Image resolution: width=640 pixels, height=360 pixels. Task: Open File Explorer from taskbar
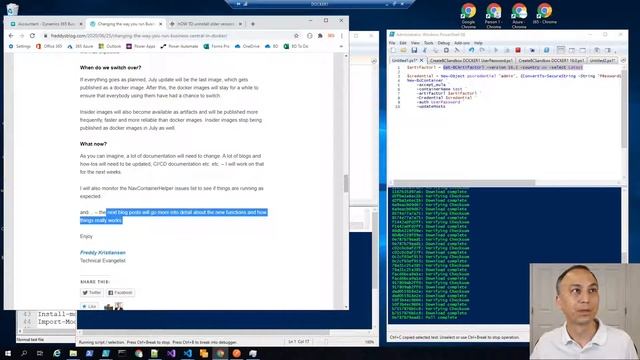tap(73, 353)
